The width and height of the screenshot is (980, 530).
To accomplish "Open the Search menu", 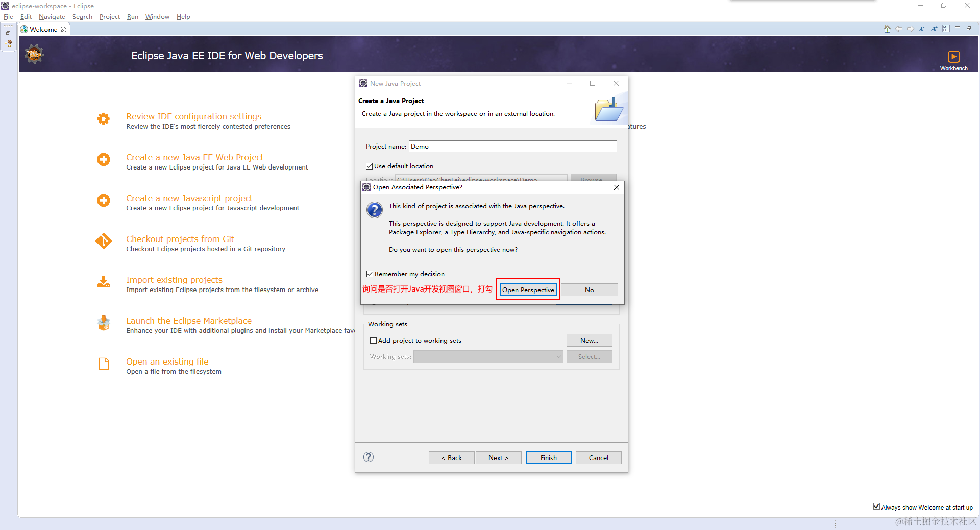I will 82,17.
